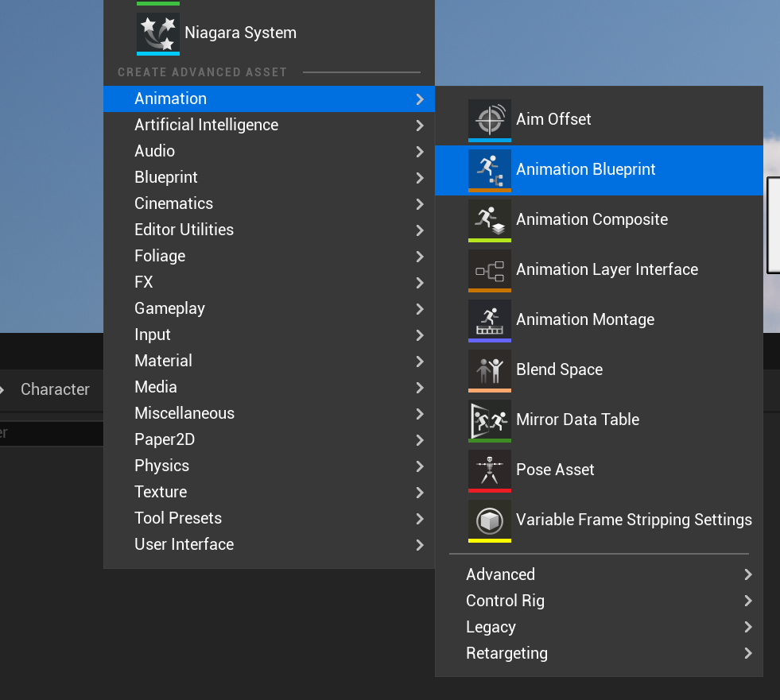Expand the Blueprint submenu arrow
Screen dimensions: 780x700
pos(420,178)
